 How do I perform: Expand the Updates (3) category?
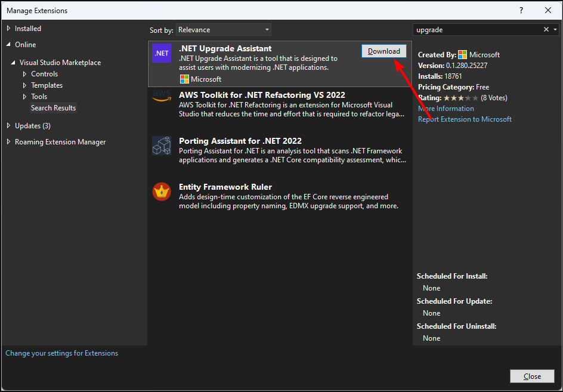(x=9, y=126)
